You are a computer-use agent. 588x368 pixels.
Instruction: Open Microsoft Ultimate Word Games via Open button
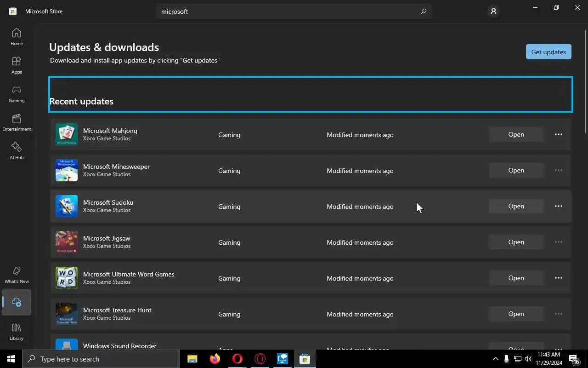coord(516,278)
